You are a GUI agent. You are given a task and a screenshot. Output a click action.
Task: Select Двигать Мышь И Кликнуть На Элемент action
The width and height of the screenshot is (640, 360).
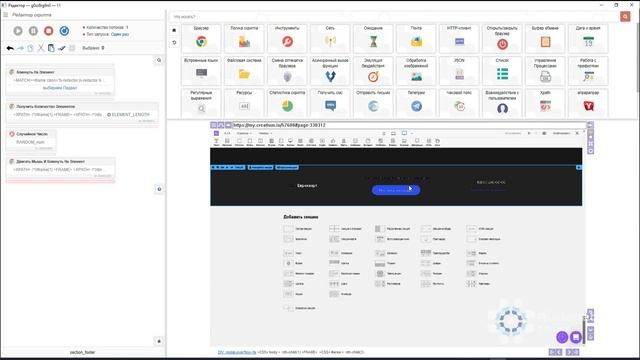tap(60, 168)
